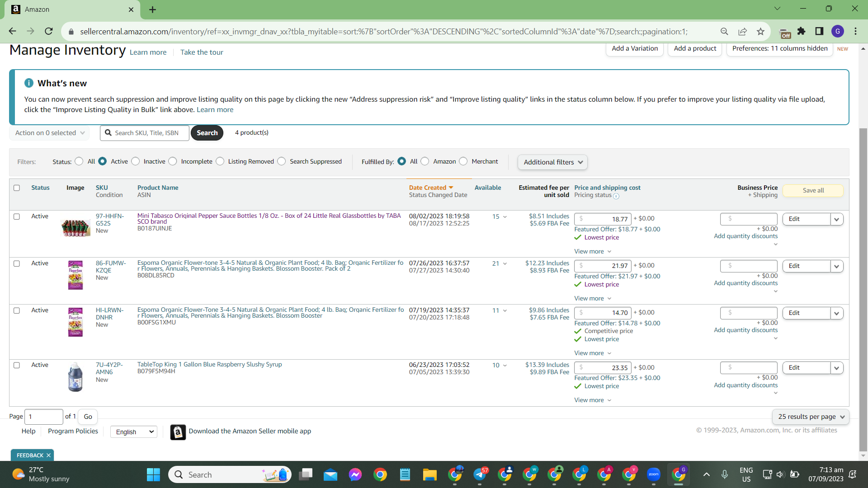Expand Additional filters dropdown
Viewport: 868px width, 488px height.
point(552,162)
